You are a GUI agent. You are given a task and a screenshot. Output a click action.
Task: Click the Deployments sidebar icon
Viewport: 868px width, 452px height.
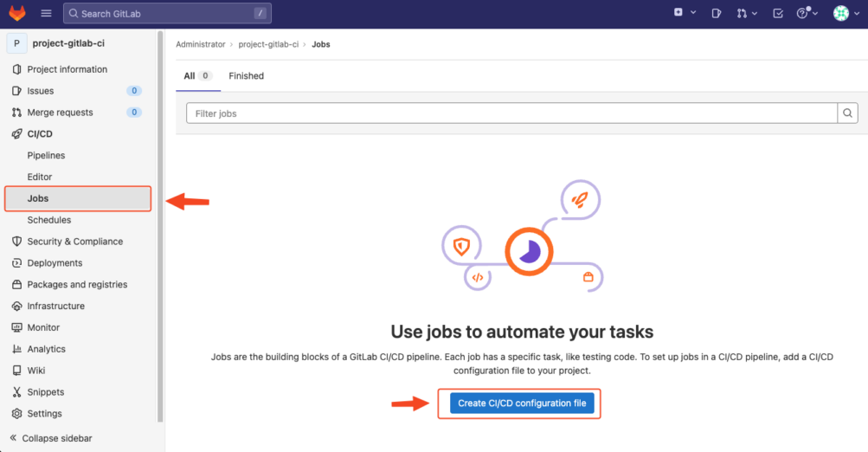click(x=16, y=263)
